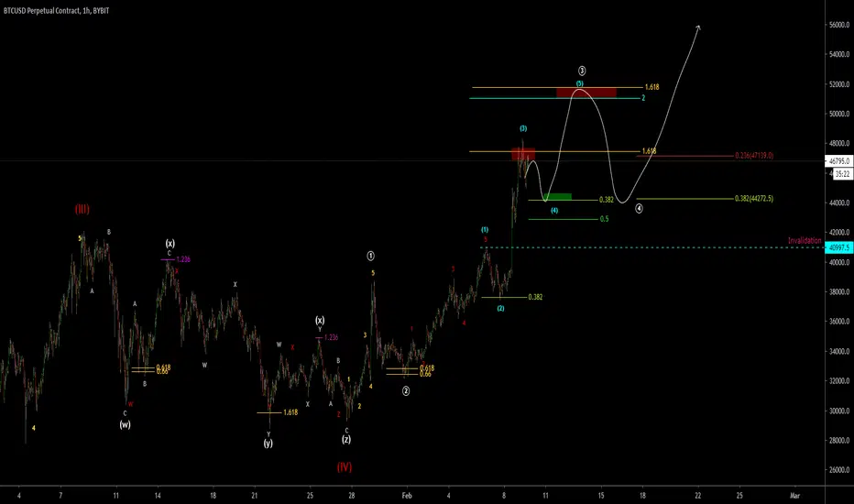The height and width of the screenshot is (504, 854).
Task: Click the 30000.0 price axis label
Action: 839,411
